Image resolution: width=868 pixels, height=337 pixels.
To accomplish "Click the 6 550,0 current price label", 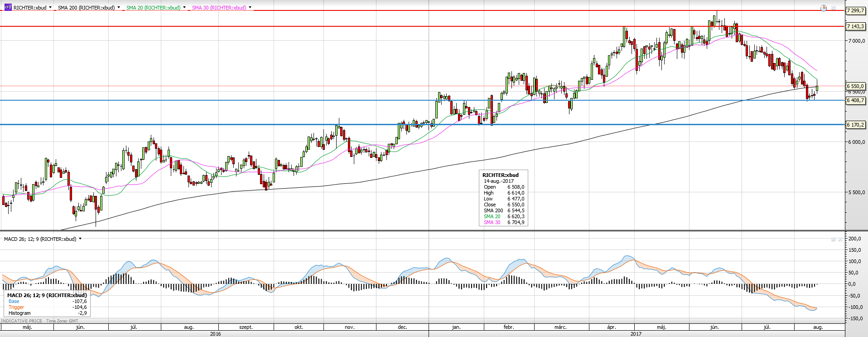I will 855,86.
